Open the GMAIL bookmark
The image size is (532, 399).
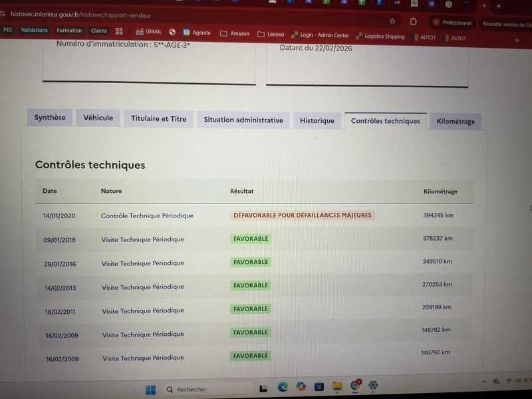pyautogui.click(x=149, y=32)
